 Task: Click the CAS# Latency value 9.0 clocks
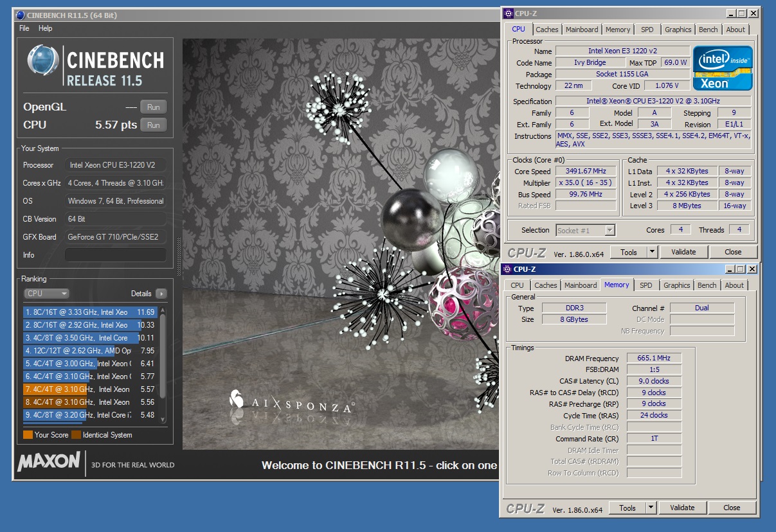pyautogui.click(x=654, y=381)
